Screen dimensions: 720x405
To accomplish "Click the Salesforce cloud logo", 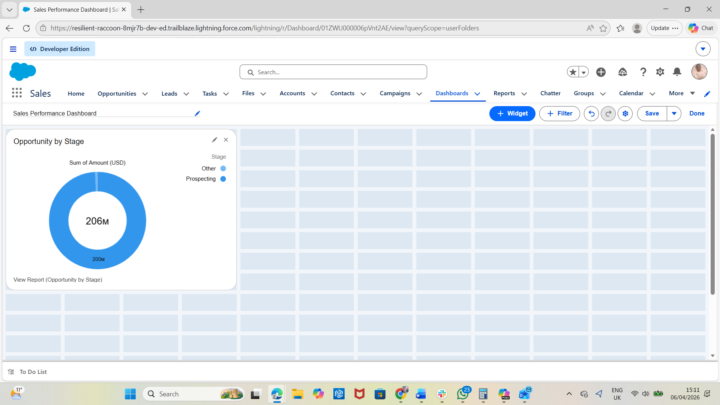I will (x=22, y=72).
